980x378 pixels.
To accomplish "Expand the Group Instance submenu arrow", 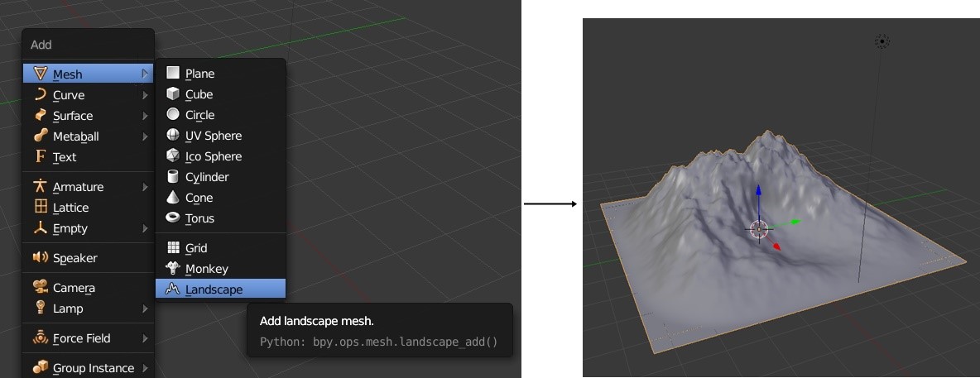I will tap(145, 367).
